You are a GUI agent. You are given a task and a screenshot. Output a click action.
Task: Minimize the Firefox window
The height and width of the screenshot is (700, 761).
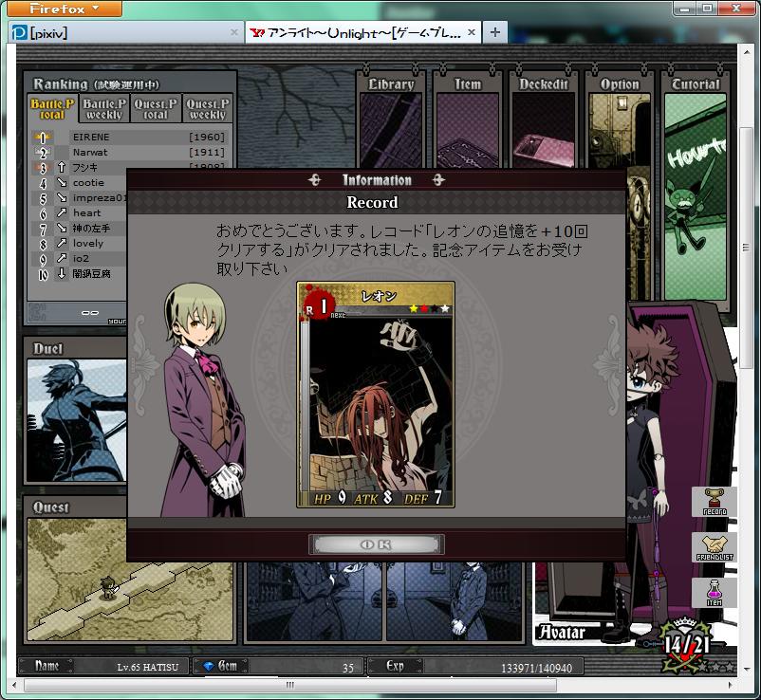(684, 9)
